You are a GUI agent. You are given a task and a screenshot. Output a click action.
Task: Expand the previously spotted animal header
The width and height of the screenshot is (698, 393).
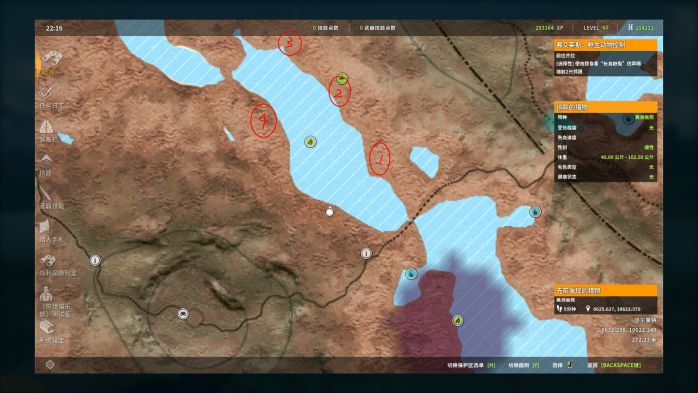[605, 290]
